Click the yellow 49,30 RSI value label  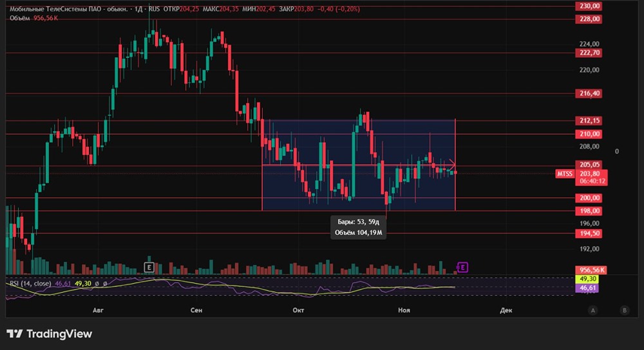(x=587, y=279)
